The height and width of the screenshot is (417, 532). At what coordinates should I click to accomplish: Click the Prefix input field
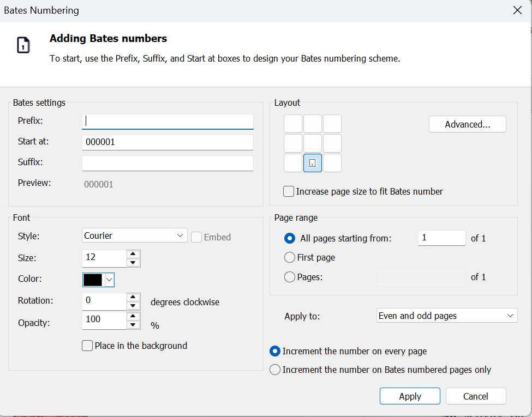tap(168, 122)
